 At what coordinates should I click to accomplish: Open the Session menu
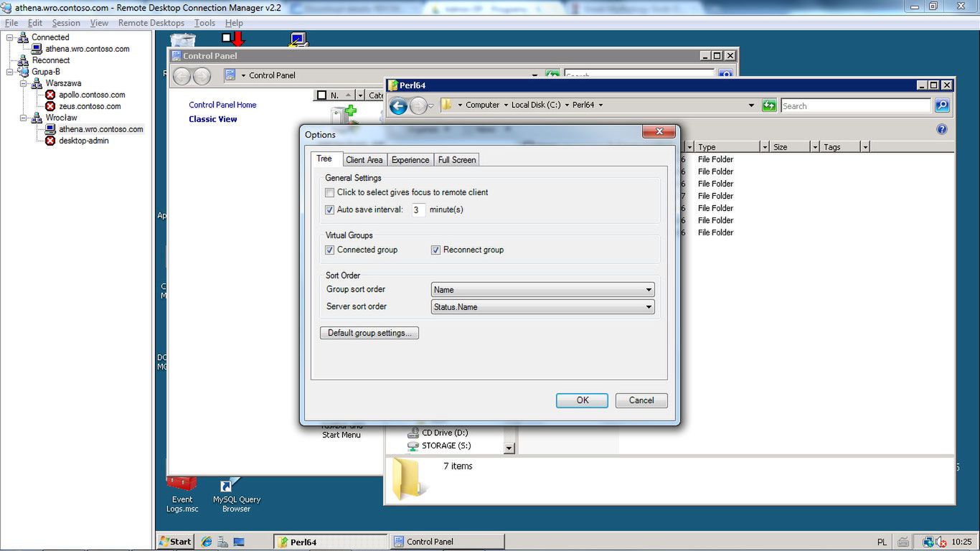pos(66,23)
